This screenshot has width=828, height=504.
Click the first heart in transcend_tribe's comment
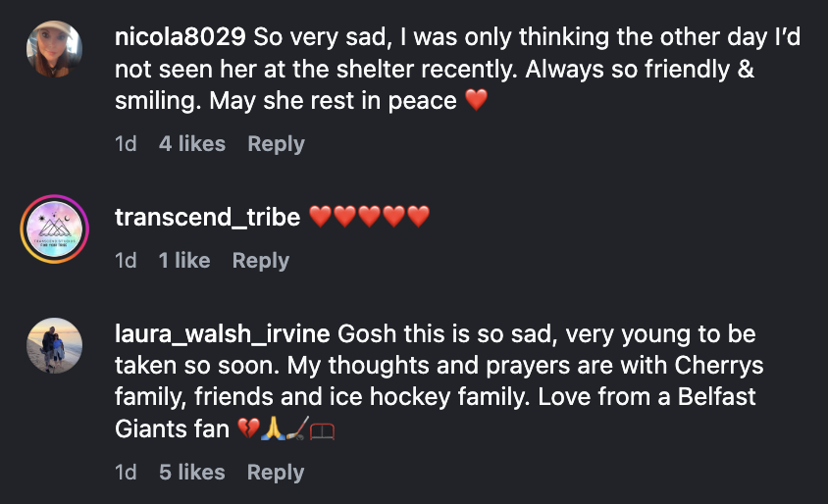321,217
